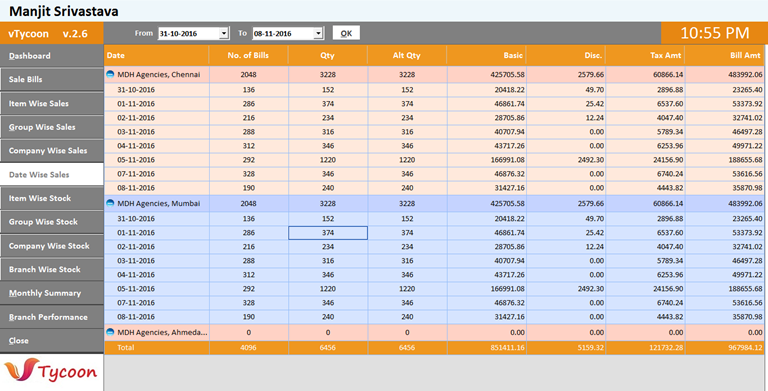
Task: Click Chennai 05-11-2016 date row
Action: pyautogui.click(x=434, y=160)
